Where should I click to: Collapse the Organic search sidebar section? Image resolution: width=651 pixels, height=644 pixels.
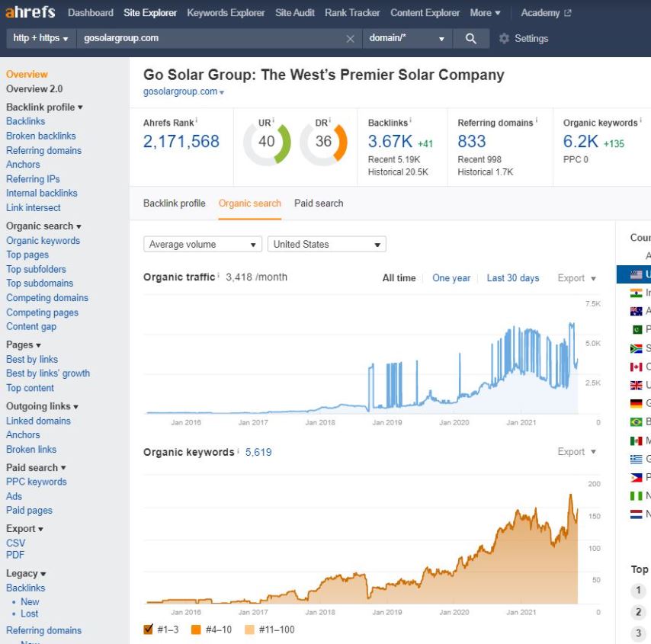[43, 226]
